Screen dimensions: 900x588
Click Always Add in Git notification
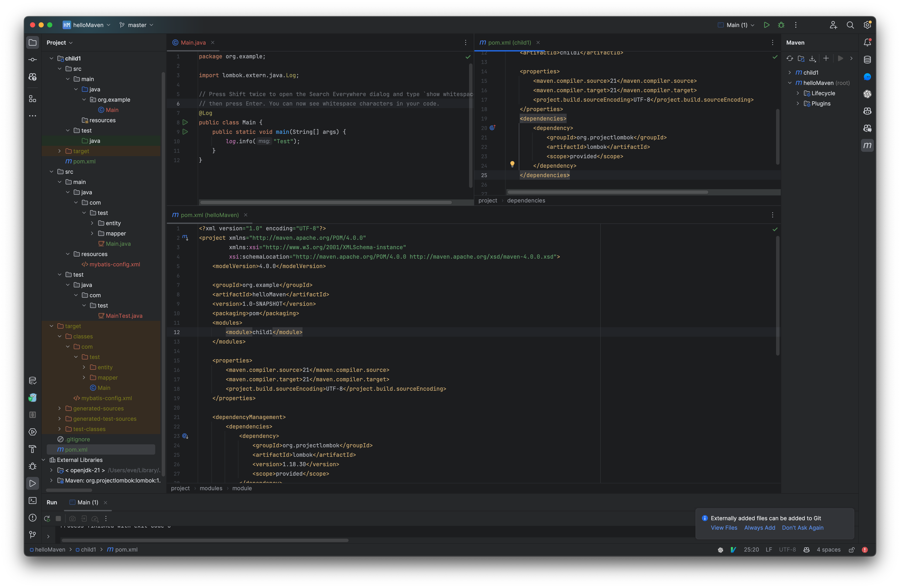(x=759, y=528)
